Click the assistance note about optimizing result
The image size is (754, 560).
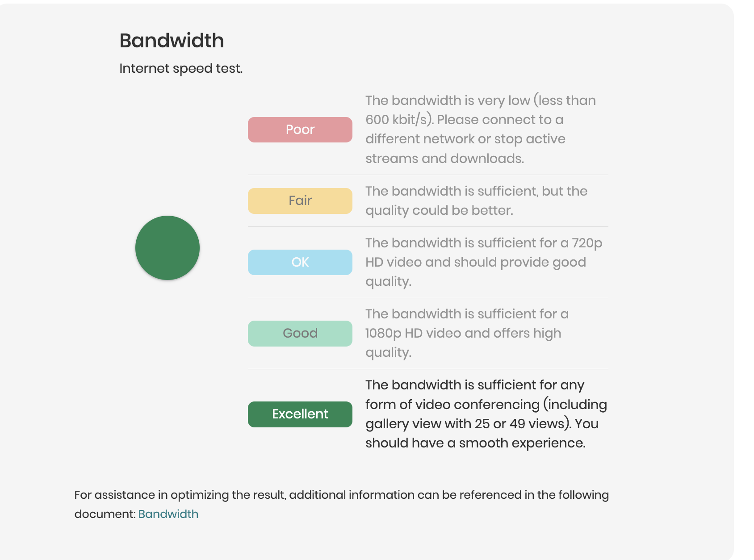pos(341,504)
